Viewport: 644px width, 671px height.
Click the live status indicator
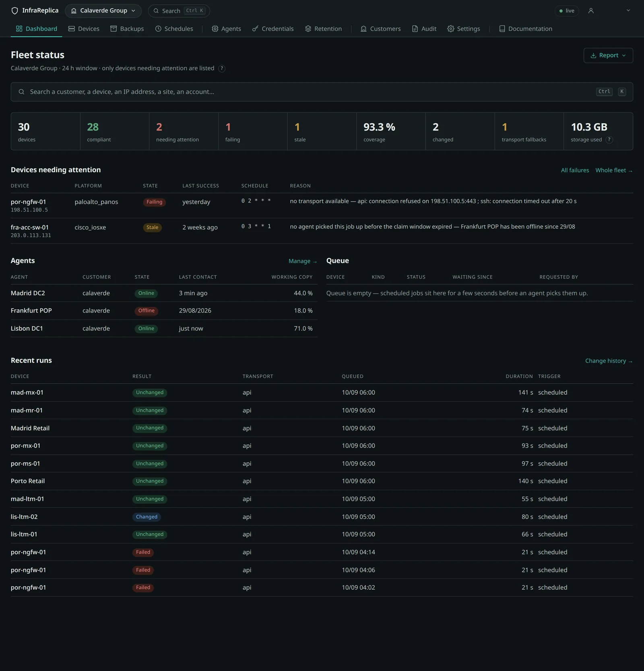pos(567,11)
